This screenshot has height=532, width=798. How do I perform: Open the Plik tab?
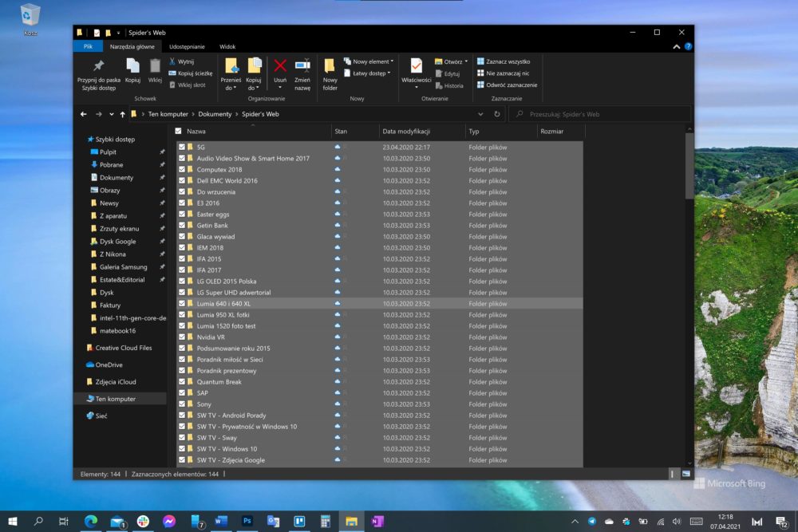pyautogui.click(x=88, y=46)
